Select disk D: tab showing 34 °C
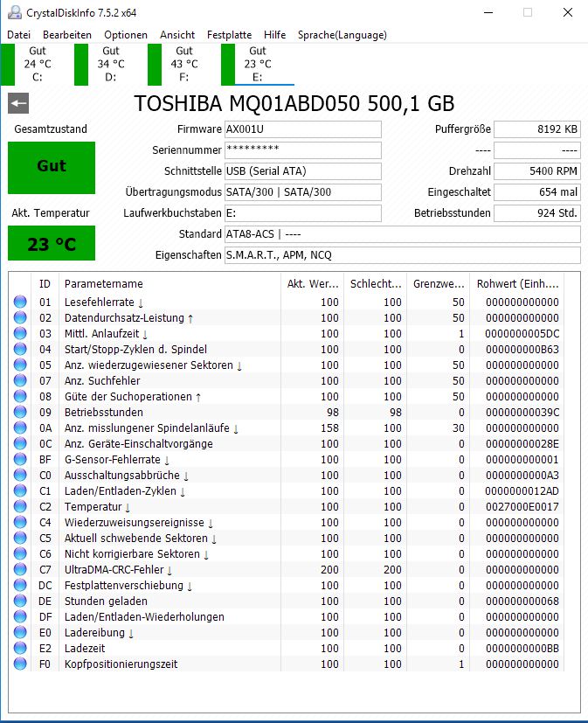The height and width of the screenshot is (723, 588). tap(111, 64)
